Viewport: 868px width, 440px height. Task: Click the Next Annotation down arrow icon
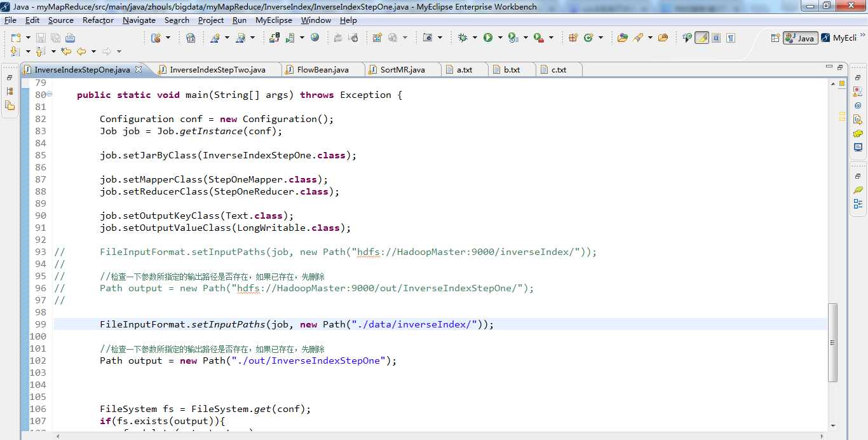pyautogui.click(x=15, y=52)
